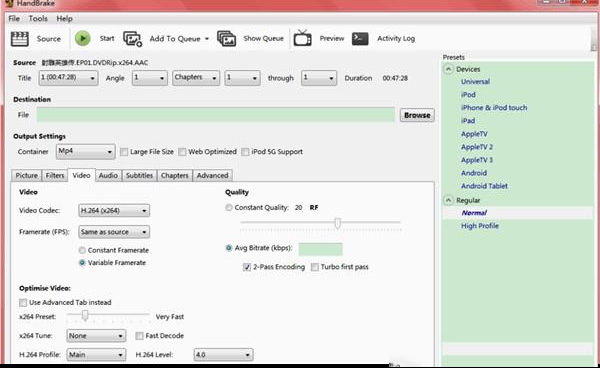Click the Browse button
The width and height of the screenshot is (600, 368).
pos(417,115)
